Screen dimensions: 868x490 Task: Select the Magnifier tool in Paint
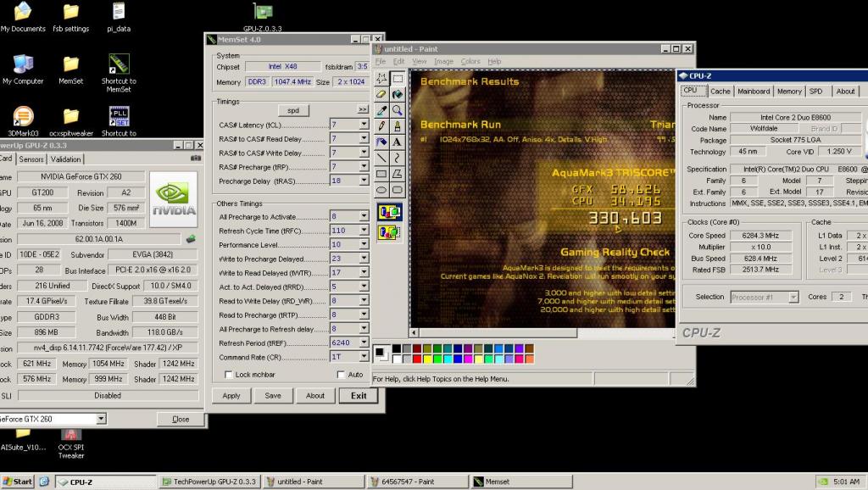(x=398, y=110)
